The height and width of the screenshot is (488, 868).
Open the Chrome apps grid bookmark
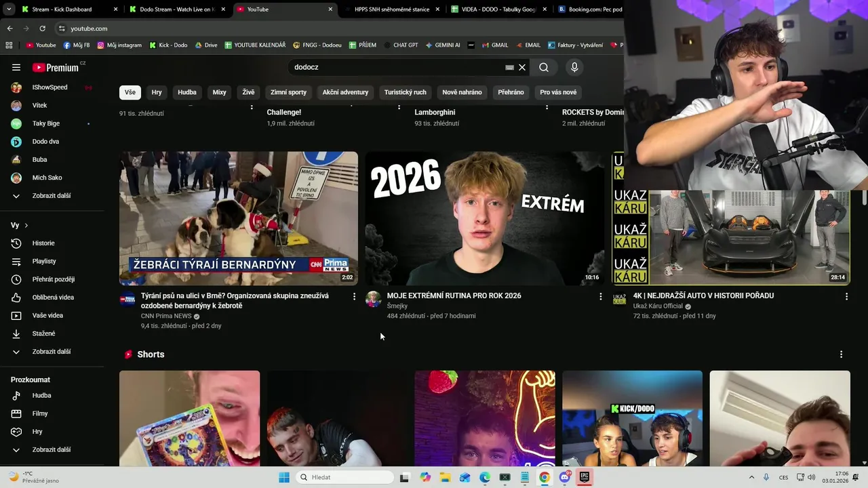point(9,45)
